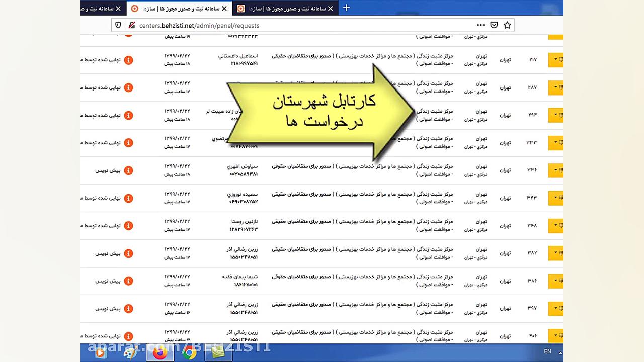Screen dimensions: 644x362
Task: Click the Save to Pocket icon in the address bar
Action: [494, 25]
